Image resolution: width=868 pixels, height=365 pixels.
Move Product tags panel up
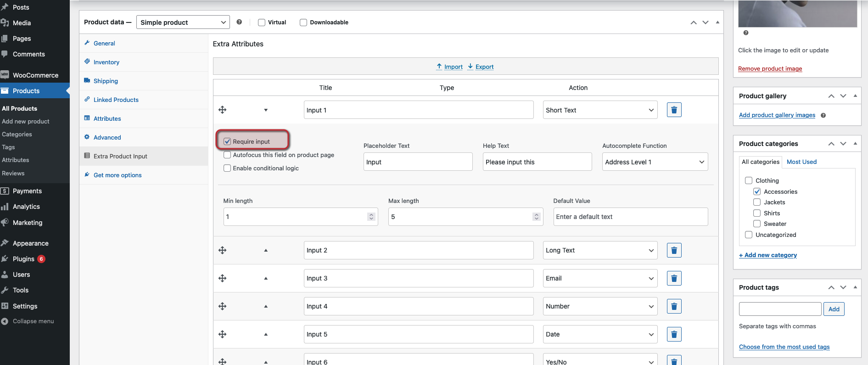(x=831, y=287)
